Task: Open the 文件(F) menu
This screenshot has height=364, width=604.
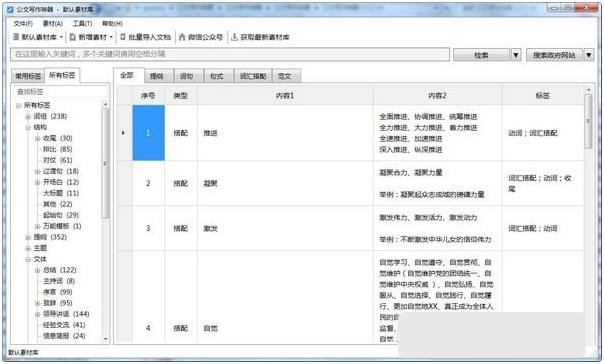Action: pyautogui.click(x=23, y=23)
